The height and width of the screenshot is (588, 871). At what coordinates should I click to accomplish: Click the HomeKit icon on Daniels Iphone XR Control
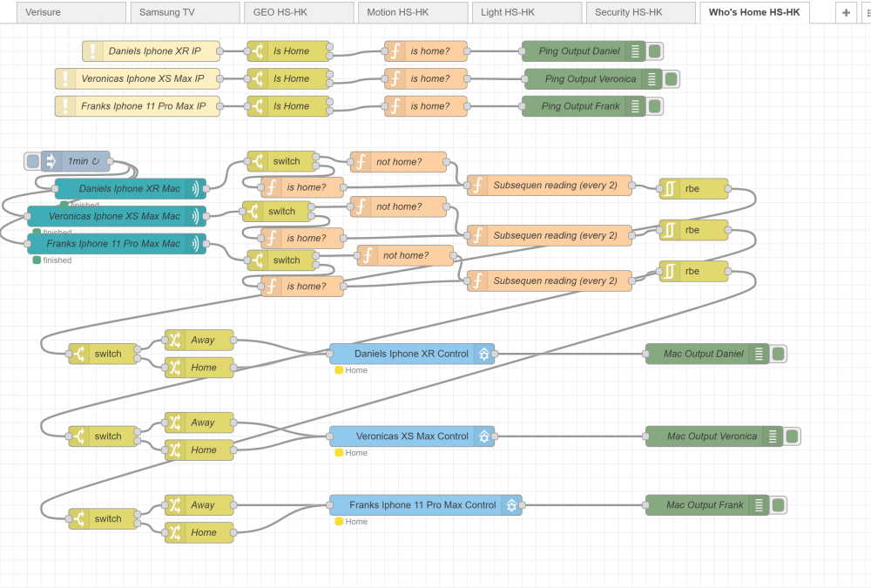coord(484,354)
